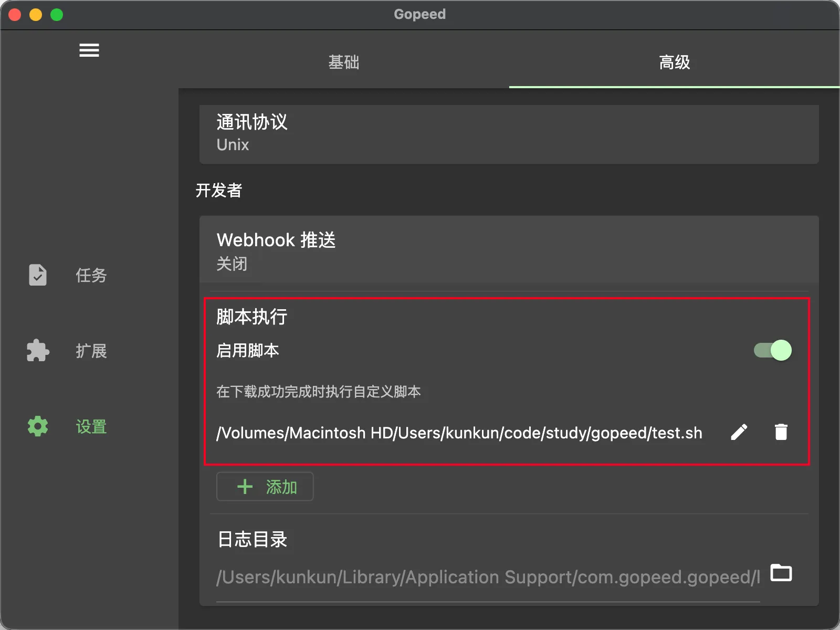Viewport: 840px width, 630px height.
Task: Disable the 启用脚本 switch
Action: point(773,350)
